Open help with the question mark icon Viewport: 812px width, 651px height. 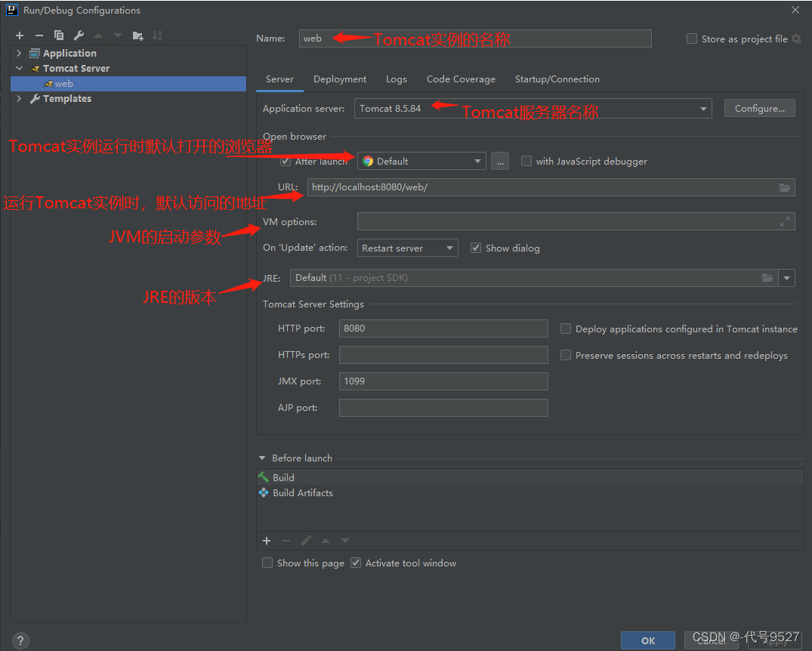pyautogui.click(x=20, y=640)
